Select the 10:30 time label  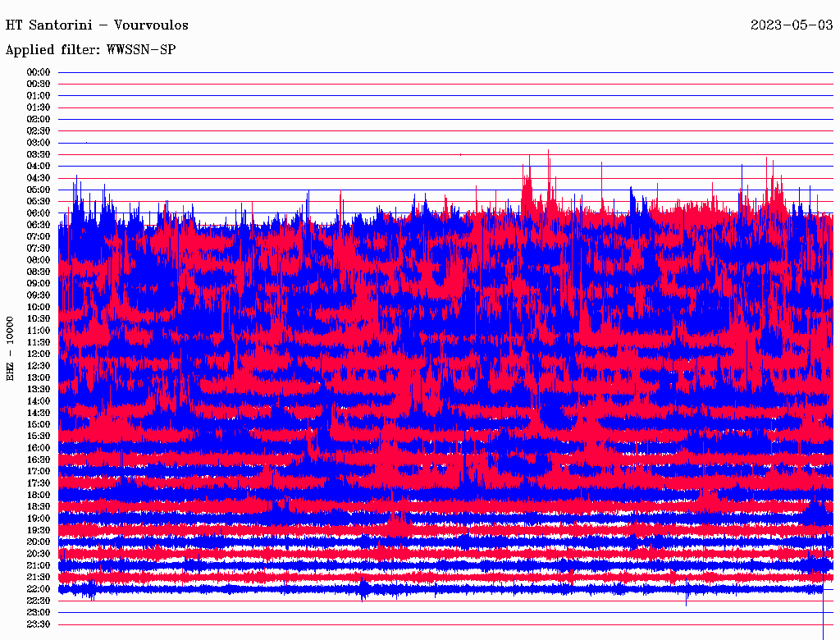(x=39, y=318)
